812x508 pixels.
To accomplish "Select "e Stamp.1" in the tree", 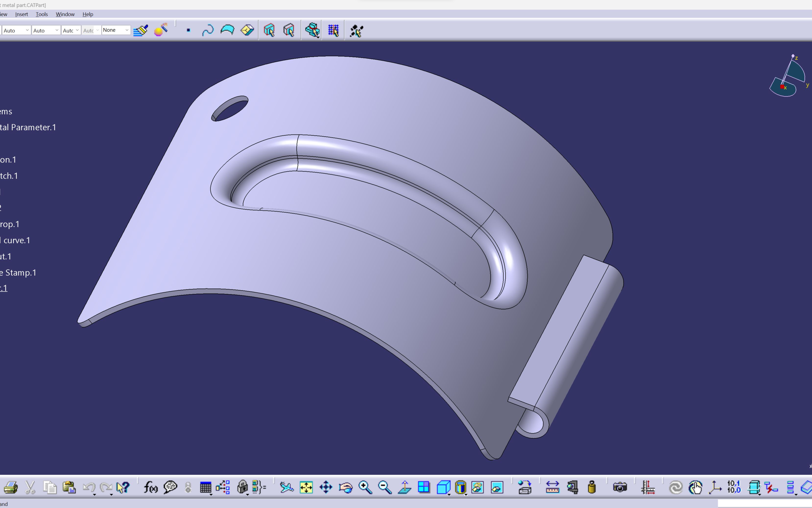I will (x=18, y=273).
